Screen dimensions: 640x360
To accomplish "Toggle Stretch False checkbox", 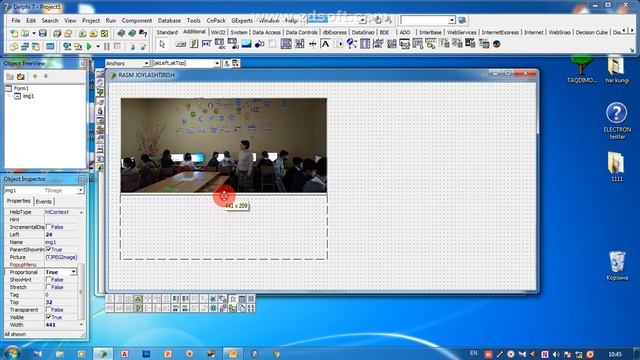I will (49, 287).
